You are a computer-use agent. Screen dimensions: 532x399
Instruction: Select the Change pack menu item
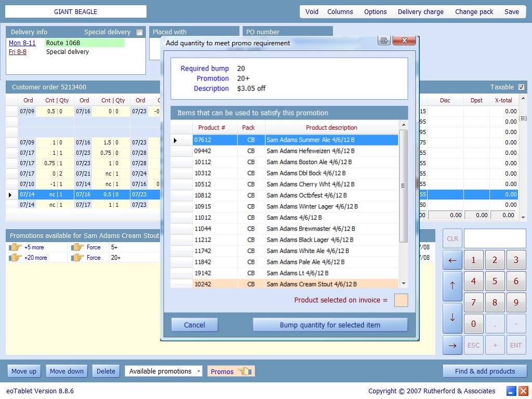(x=474, y=12)
